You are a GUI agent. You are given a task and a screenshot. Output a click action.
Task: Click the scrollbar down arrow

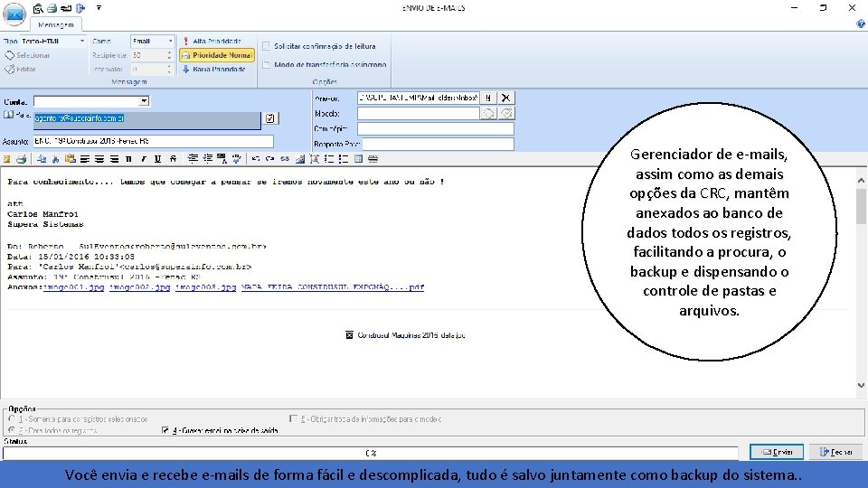(861, 386)
